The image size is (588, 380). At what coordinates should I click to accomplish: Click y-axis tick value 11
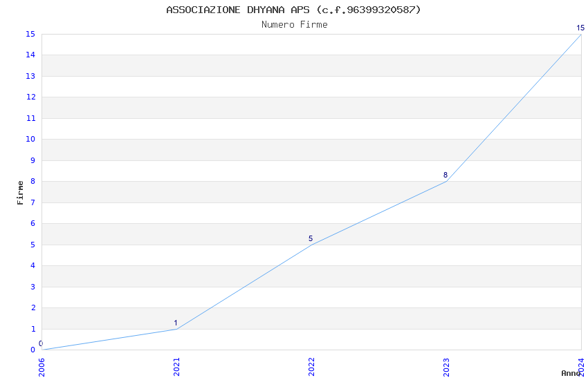tap(30, 118)
